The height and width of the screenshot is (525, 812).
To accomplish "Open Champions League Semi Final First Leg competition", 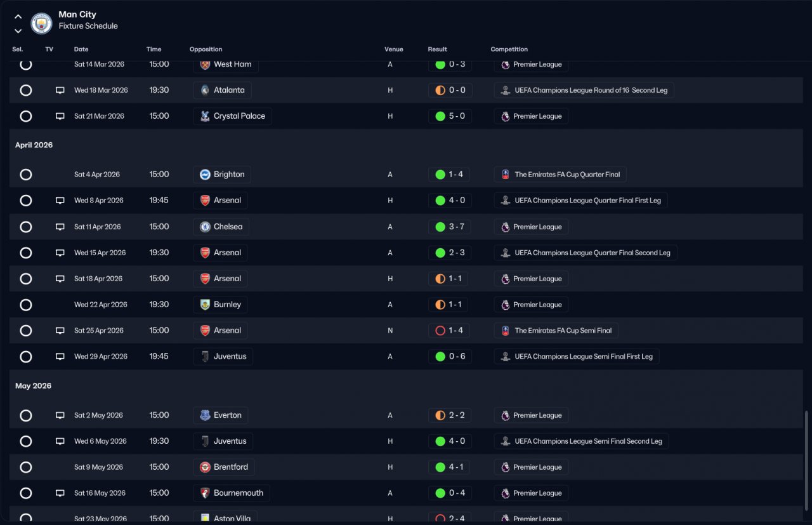I will tap(577, 357).
